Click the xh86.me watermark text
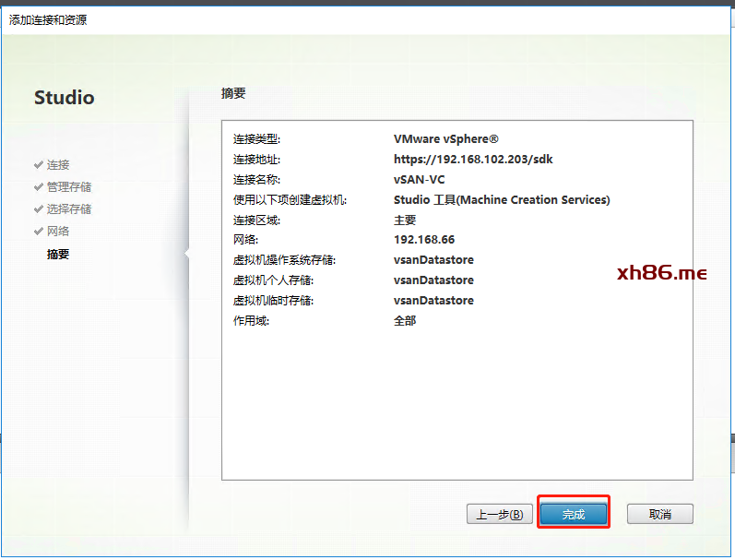Image resolution: width=735 pixels, height=560 pixels. click(x=661, y=273)
